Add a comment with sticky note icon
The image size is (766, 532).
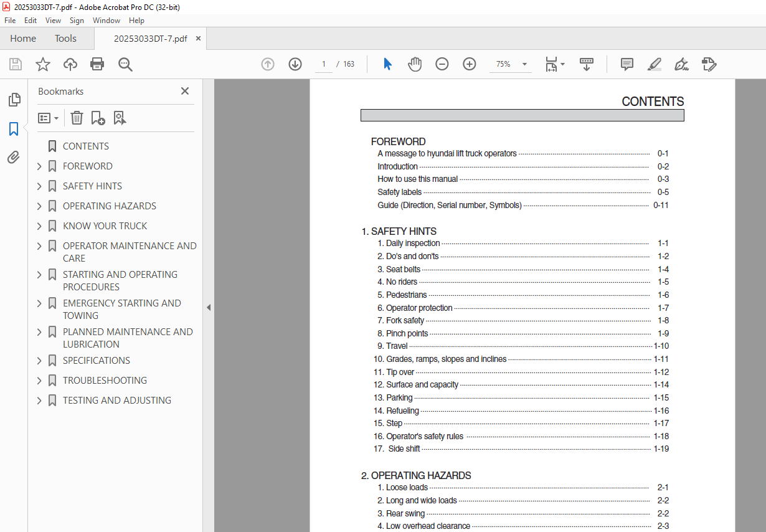tap(627, 64)
